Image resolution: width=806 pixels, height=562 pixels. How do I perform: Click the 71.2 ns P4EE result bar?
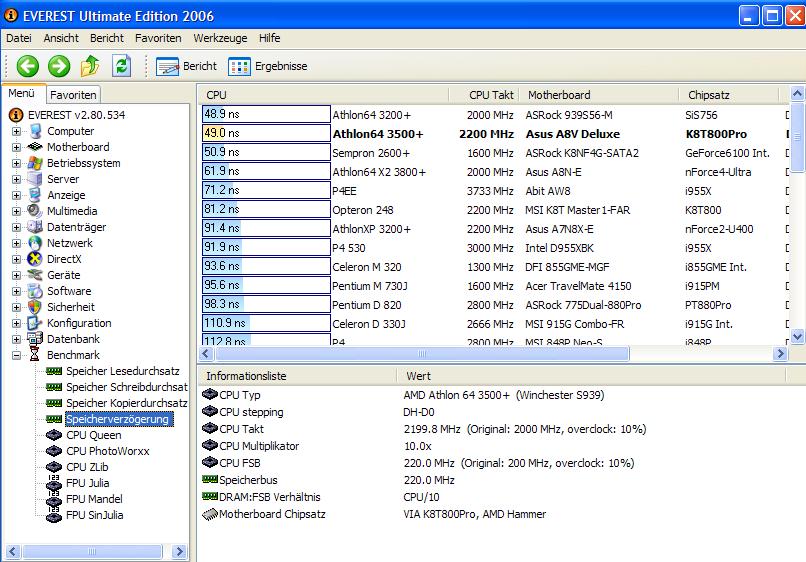pos(266,190)
